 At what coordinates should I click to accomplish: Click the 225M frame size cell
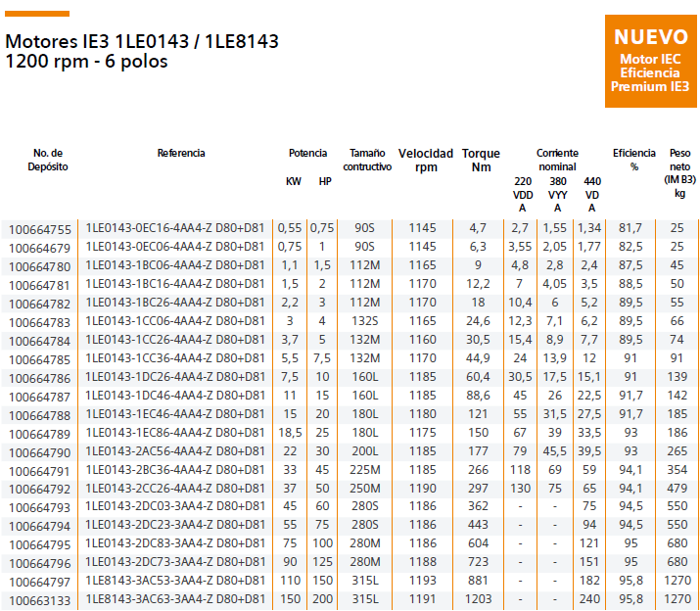tap(364, 469)
